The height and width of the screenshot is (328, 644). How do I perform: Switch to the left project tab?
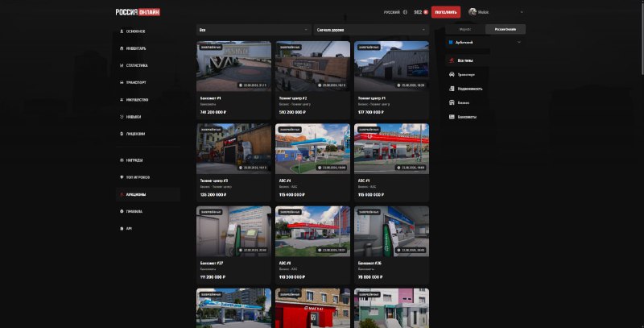click(x=465, y=29)
